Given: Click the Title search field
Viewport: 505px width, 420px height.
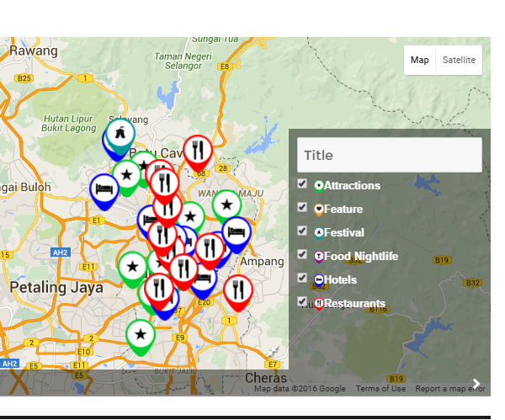Looking at the screenshot, I should point(390,155).
